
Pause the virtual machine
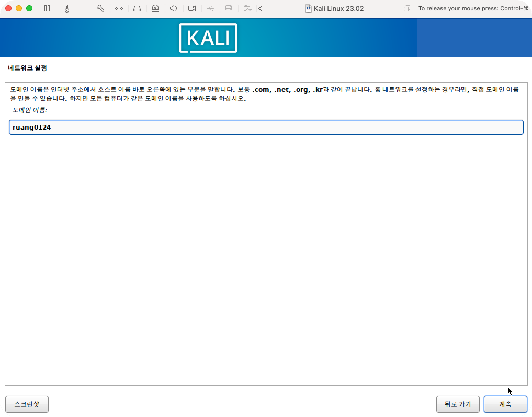click(x=47, y=8)
